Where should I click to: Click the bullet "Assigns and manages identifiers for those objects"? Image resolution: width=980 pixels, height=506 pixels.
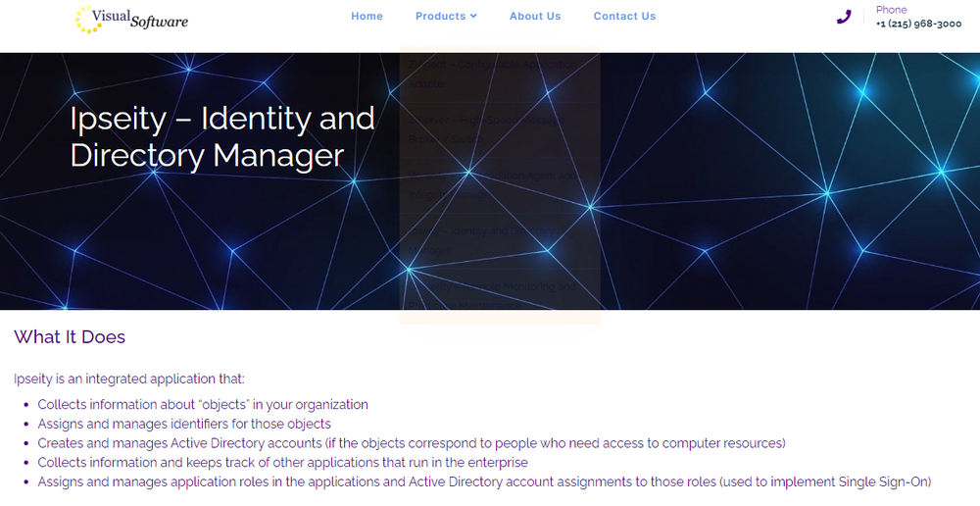point(184,424)
